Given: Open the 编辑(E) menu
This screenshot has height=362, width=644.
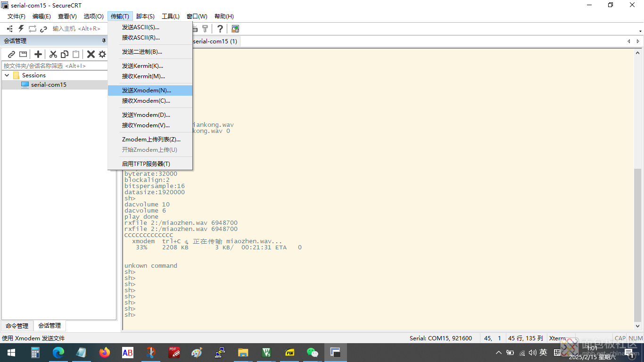Looking at the screenshot, I should coord(41,16).
